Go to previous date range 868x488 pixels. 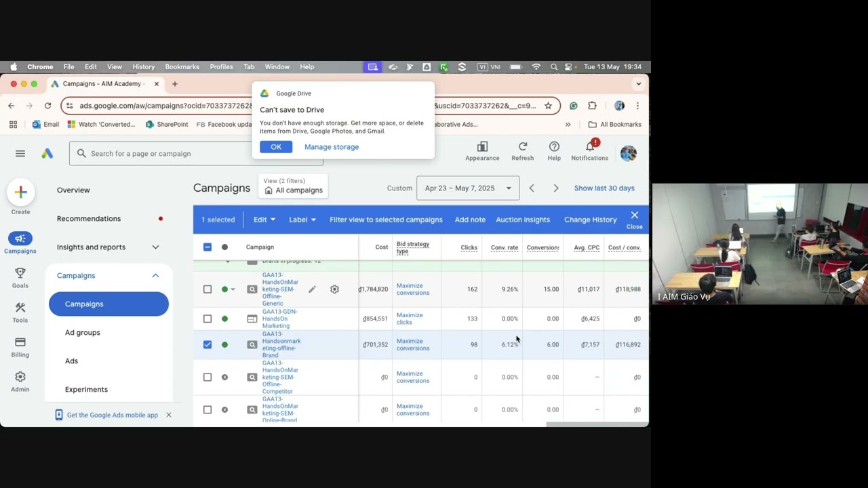(x=532, y=188)
